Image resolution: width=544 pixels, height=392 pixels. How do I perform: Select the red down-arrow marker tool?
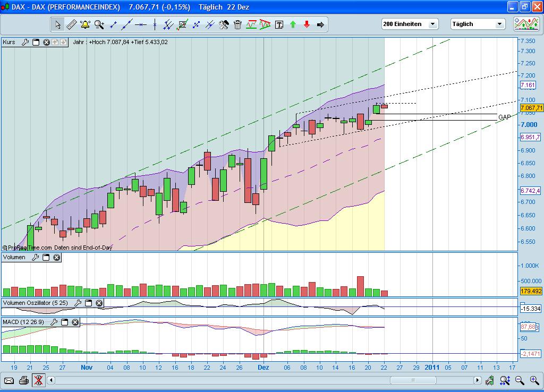pyautogui.click(x=305, y=24)
